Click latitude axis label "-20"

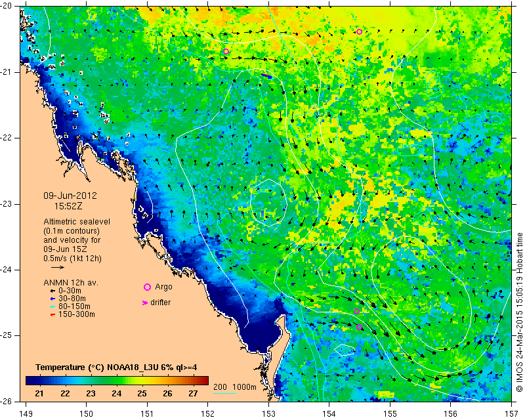(x=6, y=7)
